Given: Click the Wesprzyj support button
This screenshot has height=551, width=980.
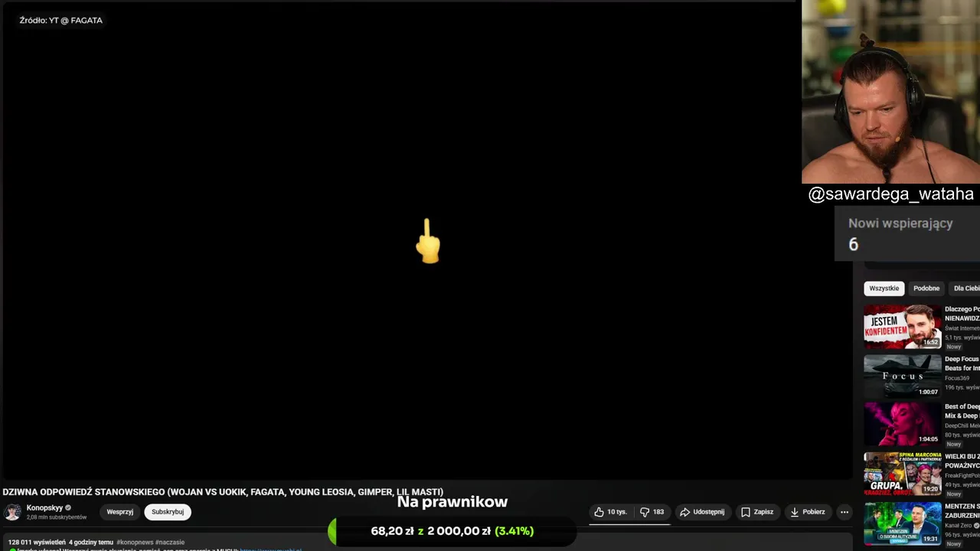Looking at the screenshot, I should click(119, 512).
